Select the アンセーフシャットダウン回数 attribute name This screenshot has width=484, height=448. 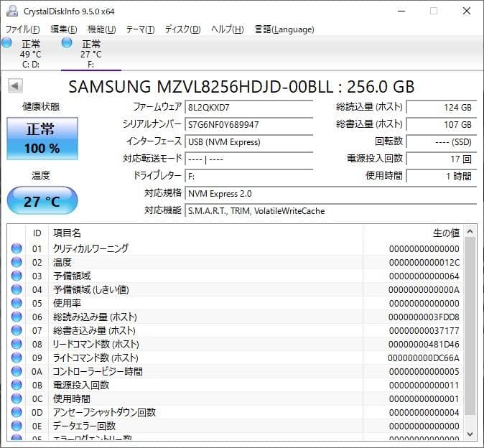[x=104, y=413]
